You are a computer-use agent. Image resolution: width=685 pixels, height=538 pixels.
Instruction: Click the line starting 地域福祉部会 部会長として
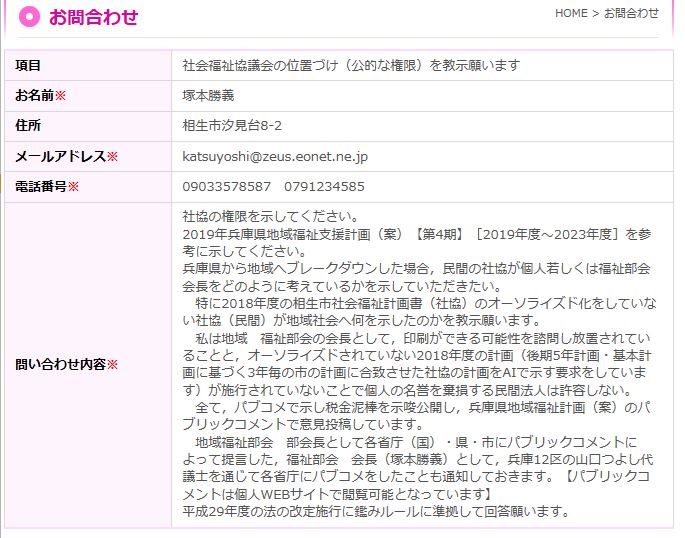[x=416, y=442]
